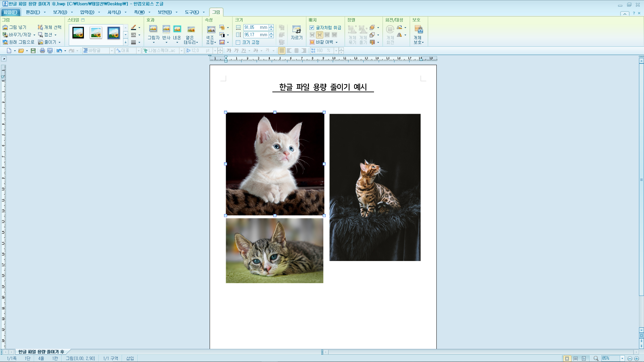Activate the 자르기 crop tool
The image size is (644, 362).
point(297,33)
